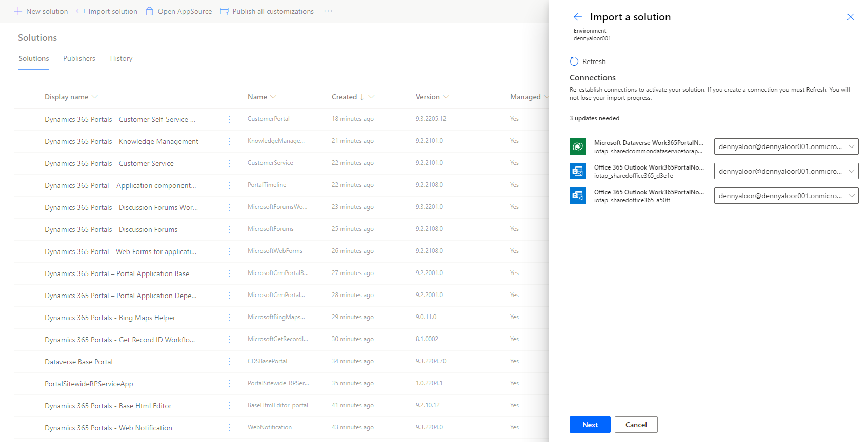Open more options for Knowledge Management row
Viewport: 868px width, 442px height.
point(229,141)
